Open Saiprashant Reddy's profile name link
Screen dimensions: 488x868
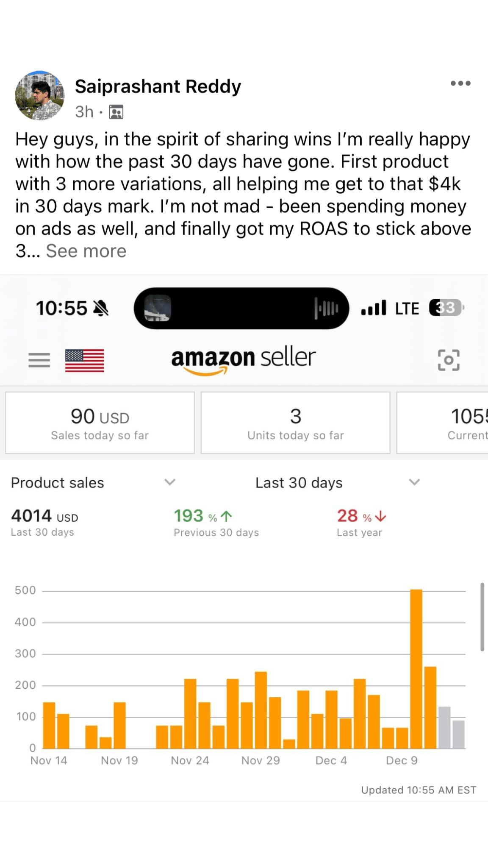click(x=158, y=86)
